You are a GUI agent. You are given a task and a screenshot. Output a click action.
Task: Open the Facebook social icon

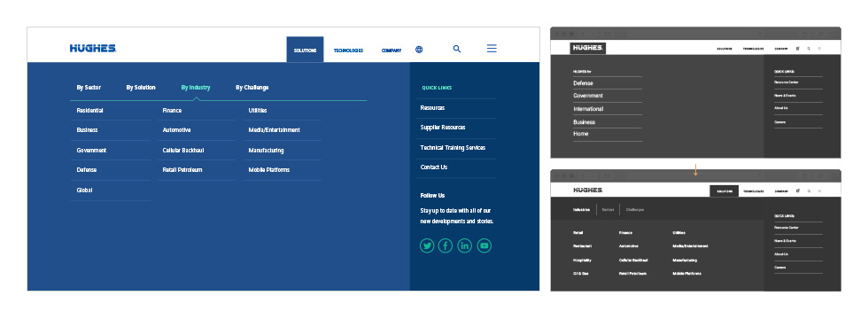click(x=446, y=246)
